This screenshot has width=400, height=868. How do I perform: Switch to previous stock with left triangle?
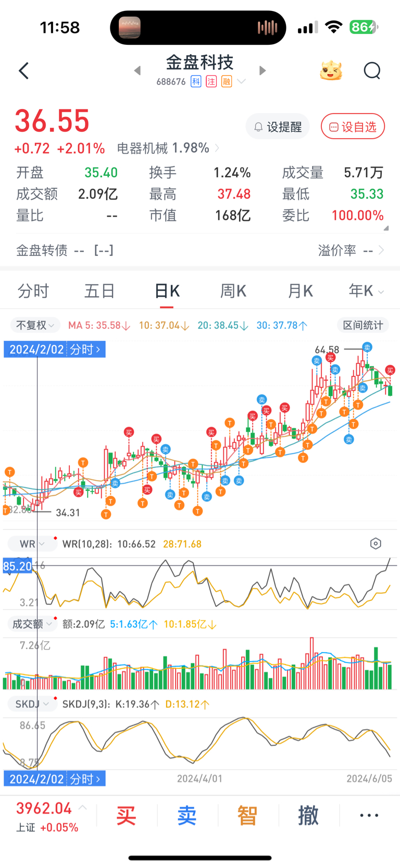(x=137, y=70)
